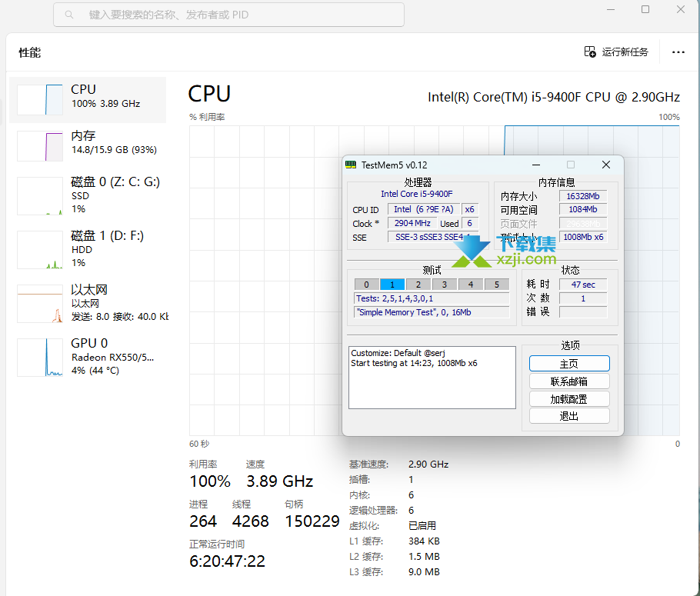Image resolution: width=700 pixels, height=596 pixels.
Task: Click the 退出 (Exit) button in TestMem5
Action: click(569, 416)
